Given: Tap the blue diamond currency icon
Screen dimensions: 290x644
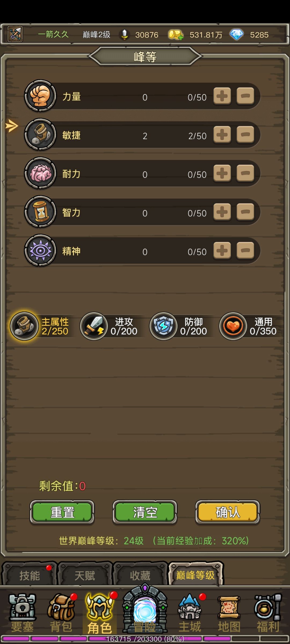Looking at the screenshot, I should click(237, 35).
